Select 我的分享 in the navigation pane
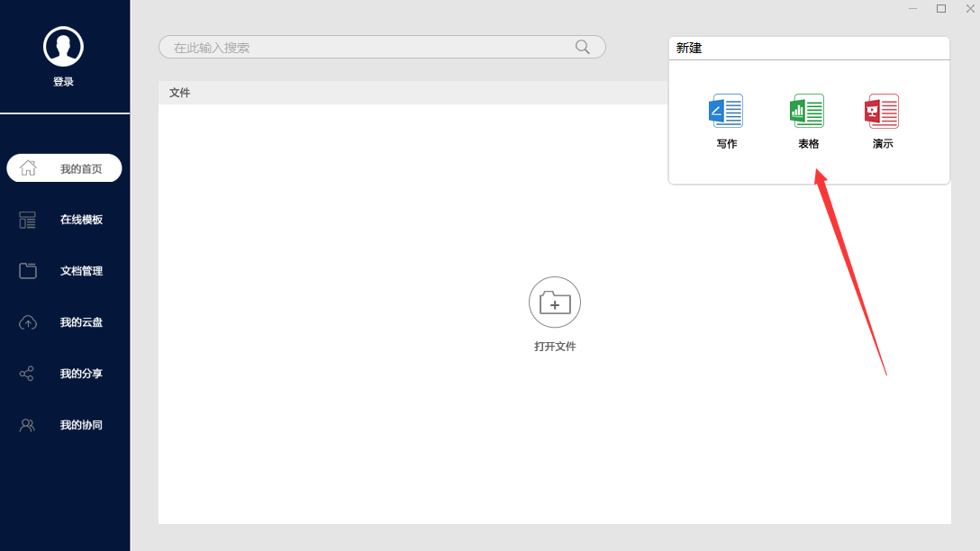Viewport: 980px width, 551px height. tap(81, 374)
